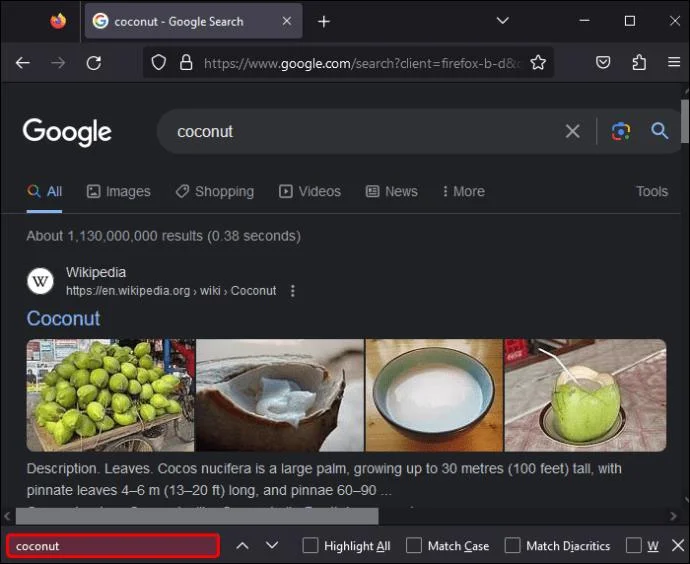
Task: Expand the More search filters dropdown
Action: pyautogui.click(x=462, y=191)
